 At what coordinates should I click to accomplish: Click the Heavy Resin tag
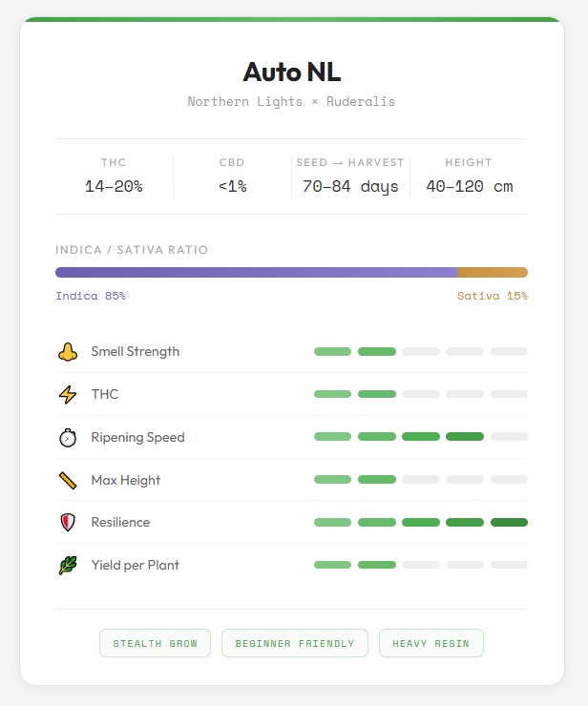[430, 643]
